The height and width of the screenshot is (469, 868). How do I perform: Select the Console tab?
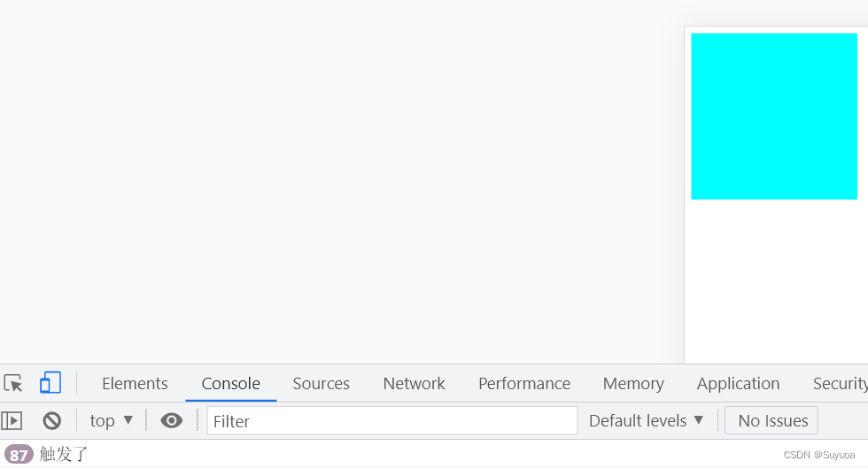click(230, 384)
